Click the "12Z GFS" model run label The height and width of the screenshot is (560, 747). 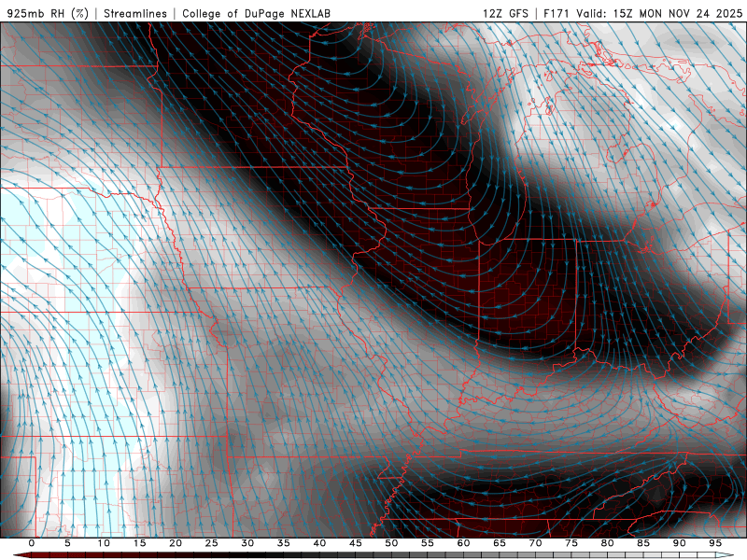coord(505,13)
